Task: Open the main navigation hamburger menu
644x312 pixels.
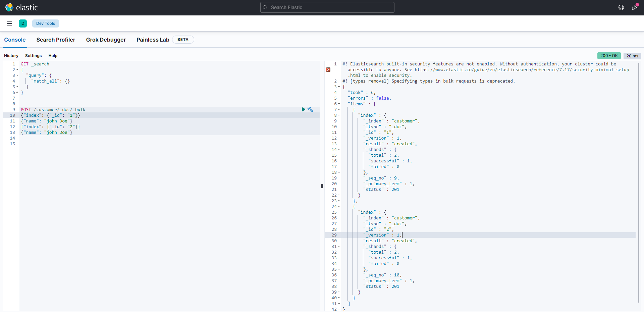Action: point(9,23)
